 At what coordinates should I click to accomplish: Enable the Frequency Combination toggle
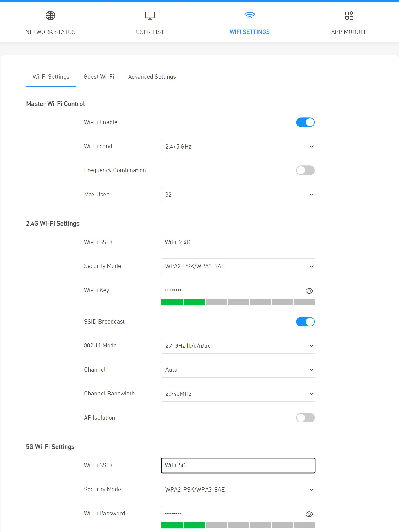[x=305, y=170]
